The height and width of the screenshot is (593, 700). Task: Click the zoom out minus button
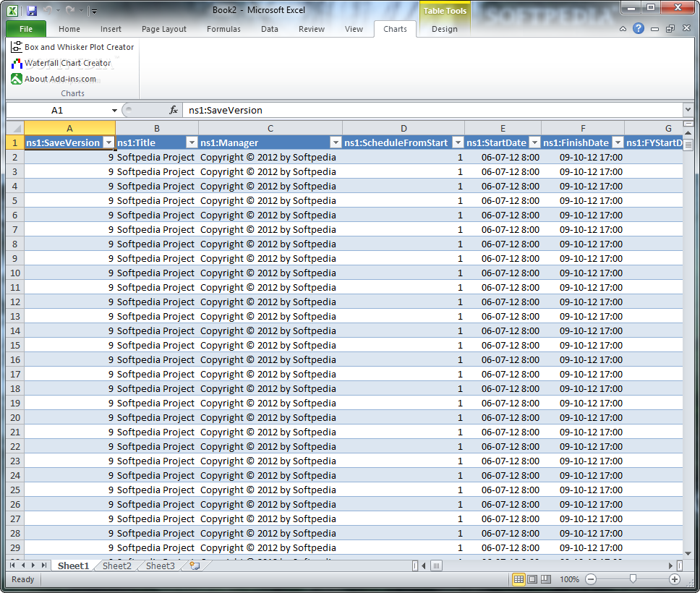click(x=591, y=579)
